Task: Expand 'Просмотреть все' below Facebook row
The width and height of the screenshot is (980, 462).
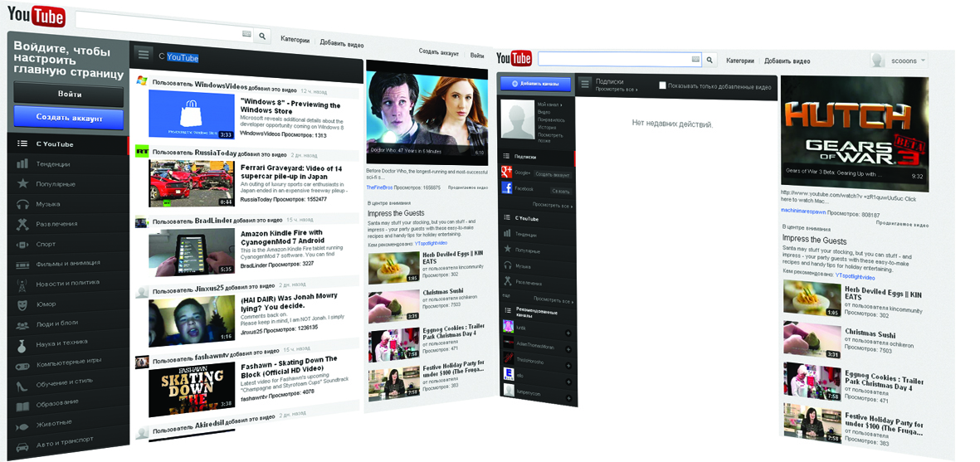Action: point(553,205)
